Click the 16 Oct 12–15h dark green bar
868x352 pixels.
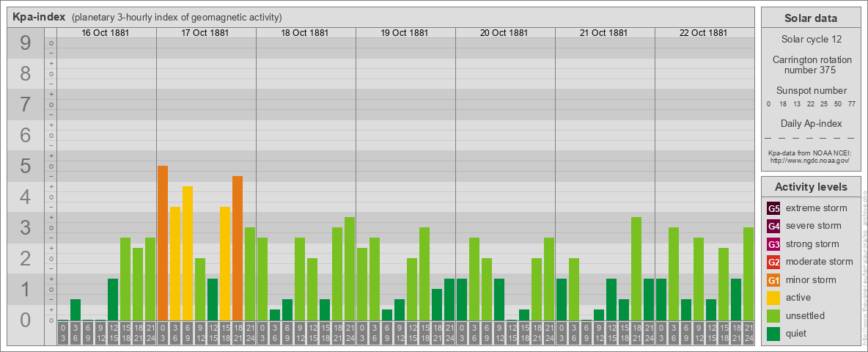tap(113, 299)
